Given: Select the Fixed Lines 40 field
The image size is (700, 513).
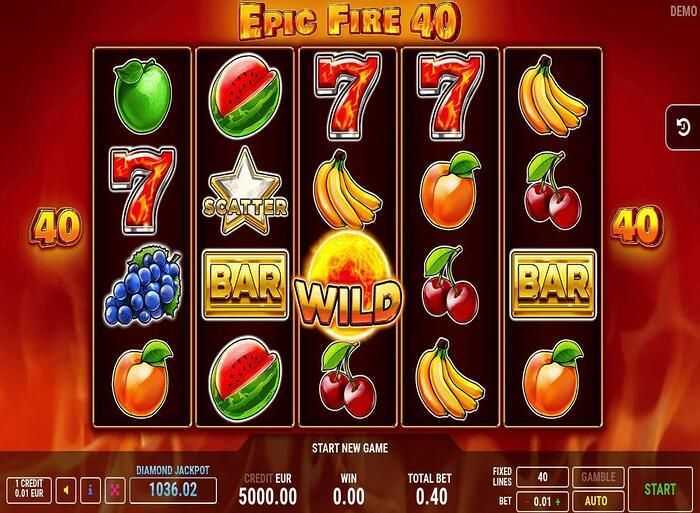Looking at the screenshot, I should [542, 477].
